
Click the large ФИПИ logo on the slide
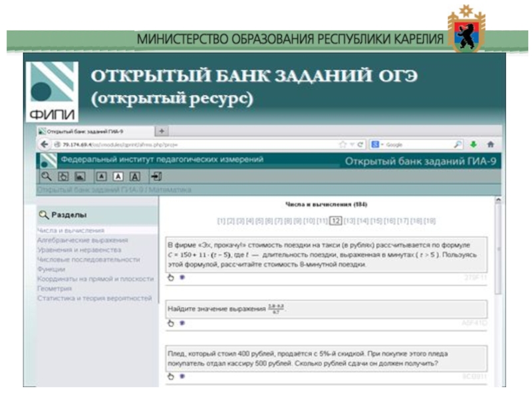(53, 92)
